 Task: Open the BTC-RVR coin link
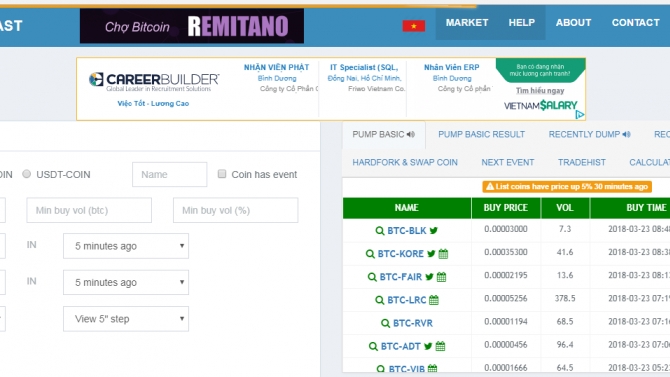coord(413,323)
